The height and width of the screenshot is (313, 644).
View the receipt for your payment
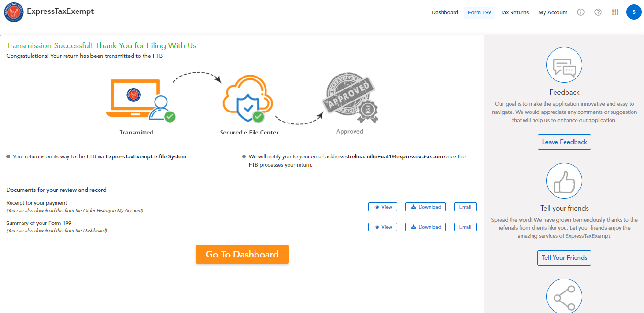383,207
